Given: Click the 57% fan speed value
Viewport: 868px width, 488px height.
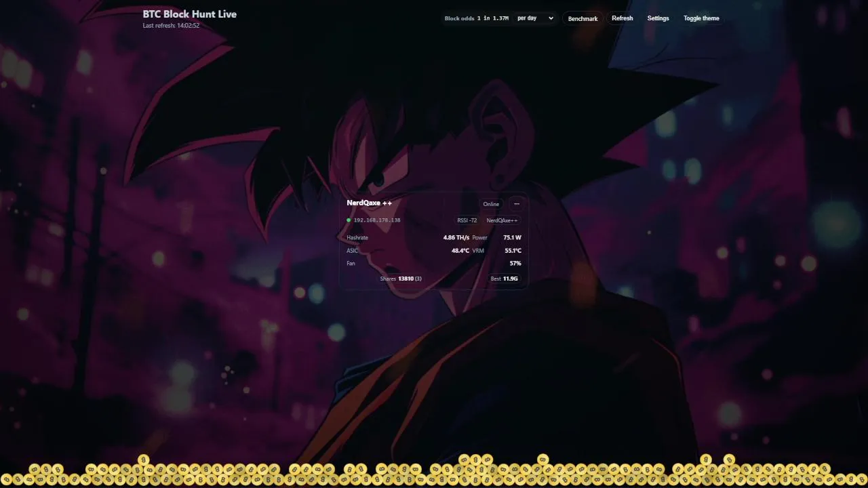Looking at the screenshot, I should [x=515, y=264].
